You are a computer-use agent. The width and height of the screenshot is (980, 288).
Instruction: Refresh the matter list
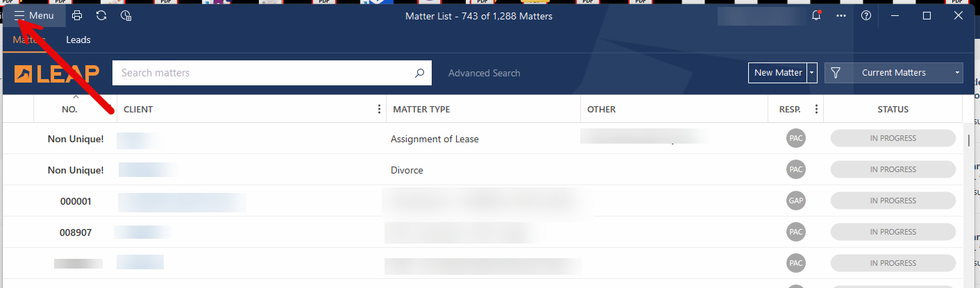click(101, 15)
